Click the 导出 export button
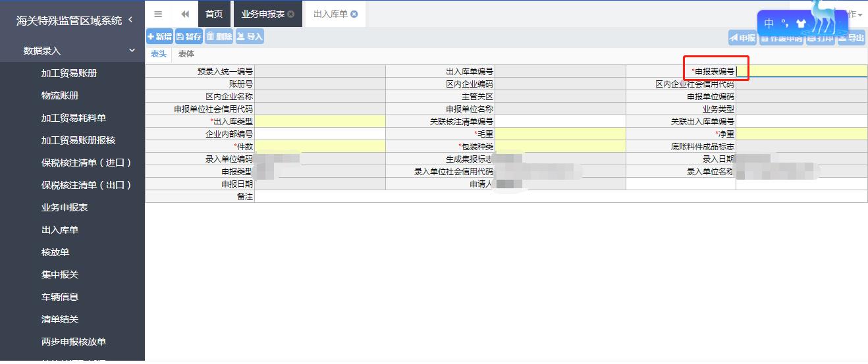 pos(852,38)
